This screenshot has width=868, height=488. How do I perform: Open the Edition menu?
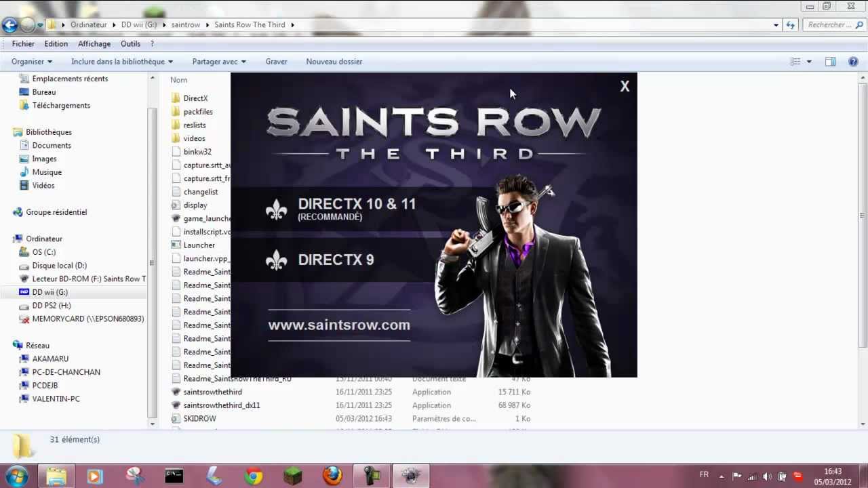[56, 43]
